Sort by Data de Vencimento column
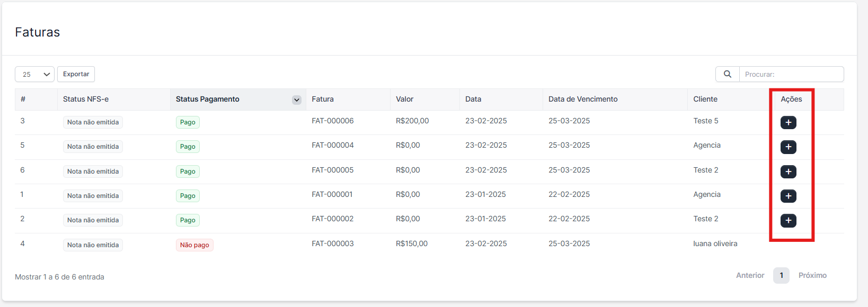The height and width of the screenshot is (307, 868). pyautogui.click(x=582, y=99)
